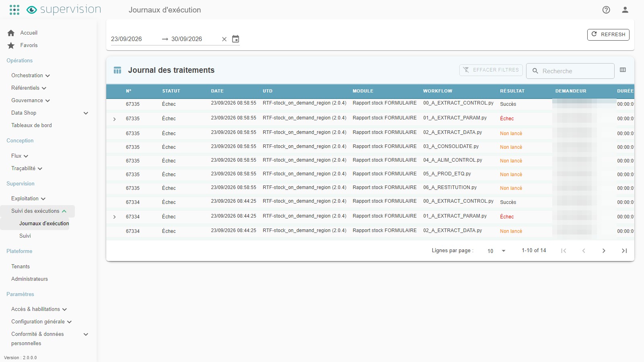
Task: Clear the date range with the X icon
Action: [224, 39]
